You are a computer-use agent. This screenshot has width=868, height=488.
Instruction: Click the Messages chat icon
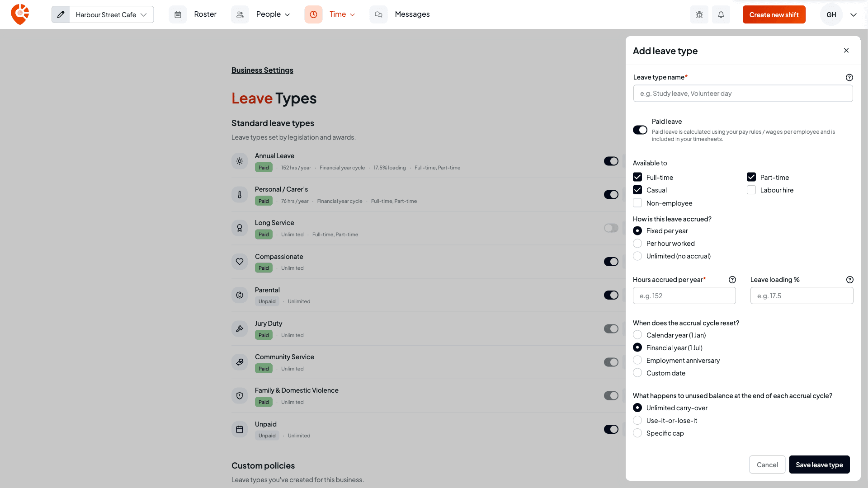(x=378, y=14)
